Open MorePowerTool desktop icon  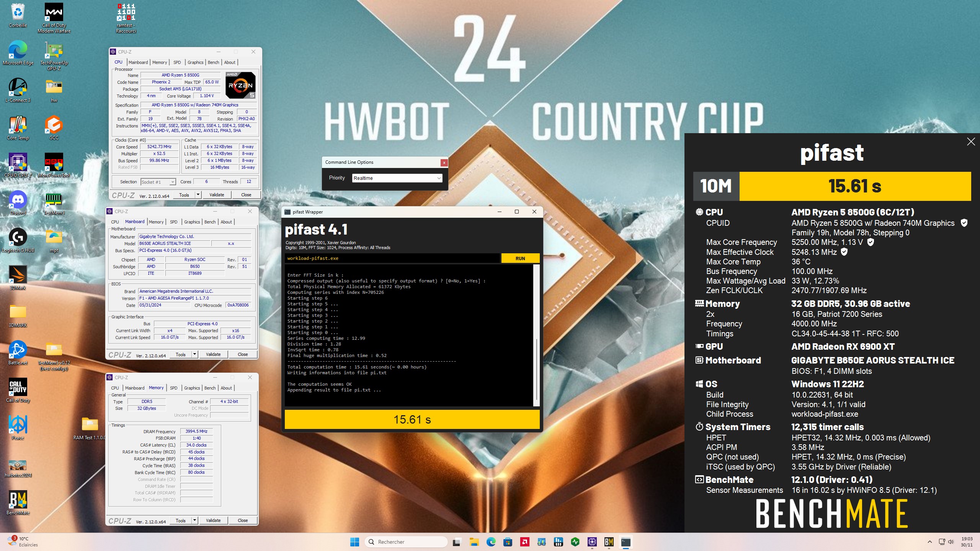pos(54,165)
